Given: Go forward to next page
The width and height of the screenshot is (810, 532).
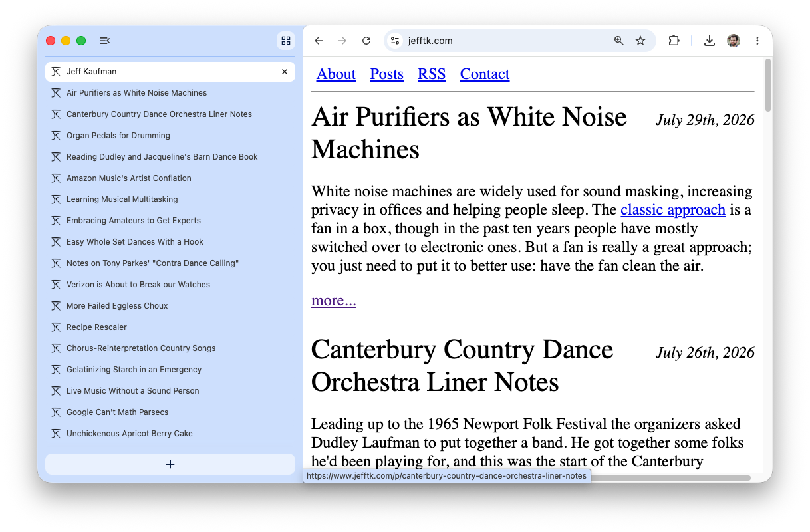Looking at the screenshot, I should [x=342, y=41].
